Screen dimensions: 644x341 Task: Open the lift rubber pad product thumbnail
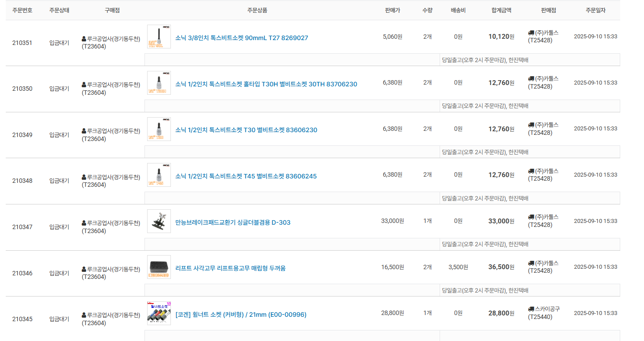pyautogui.click(x=159, y=267)
